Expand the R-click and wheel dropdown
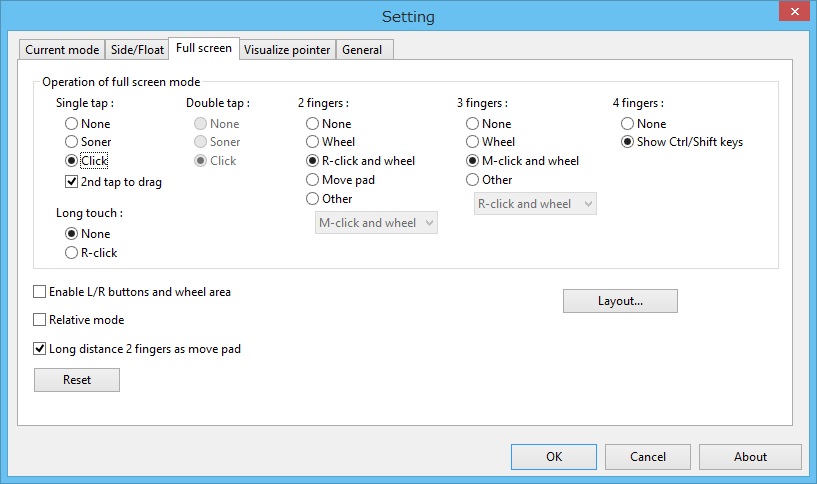The width and height of the screenshot is (817, 484). (535, 204)
